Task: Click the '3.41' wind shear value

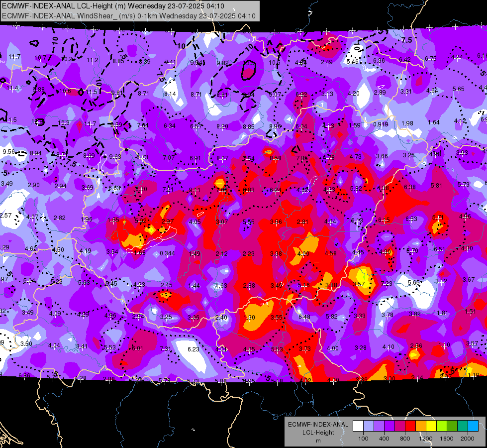Action: coord(82,346)
